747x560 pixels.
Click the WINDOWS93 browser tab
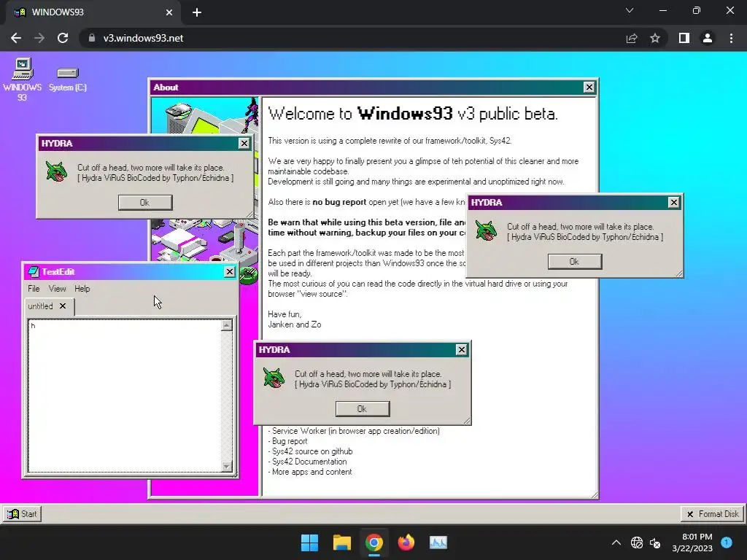(93, 12)
